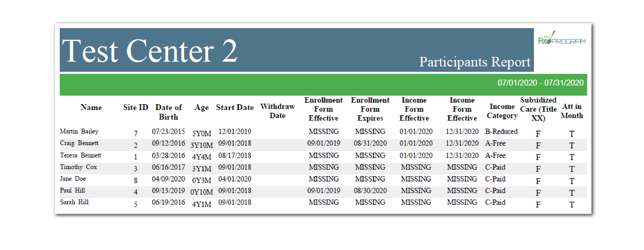This screenshot has width=644, height=250.
Task: Click the Withdraw Date column header
Action: click(x=277, y=111)
